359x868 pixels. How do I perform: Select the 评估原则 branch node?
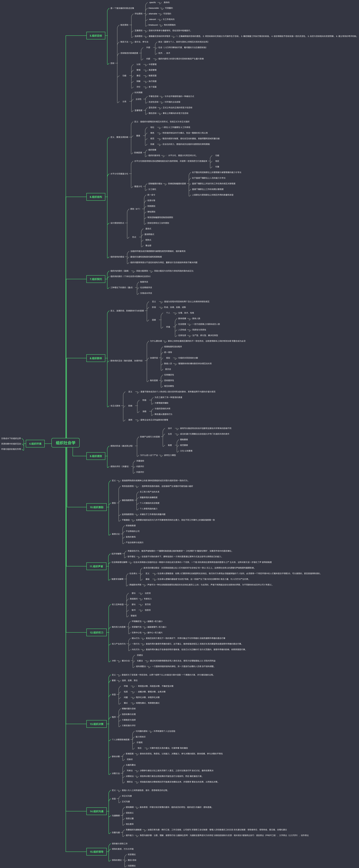138,14
